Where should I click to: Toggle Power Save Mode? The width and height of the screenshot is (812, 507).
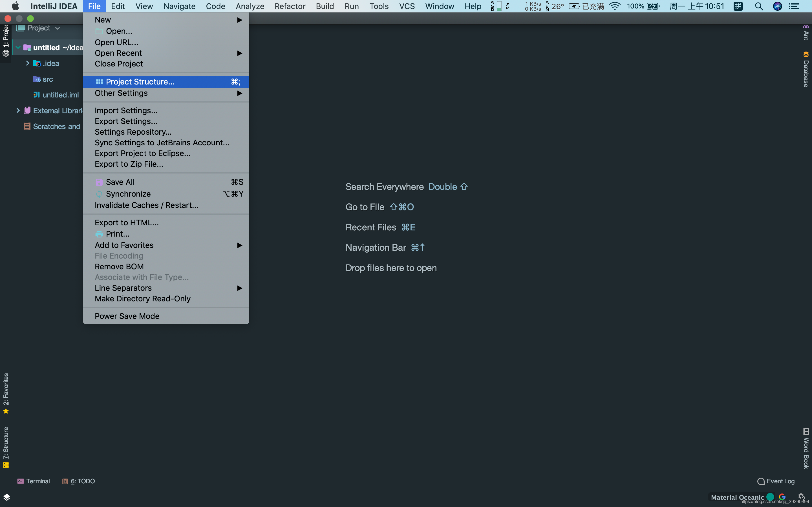(x=127, y=316)
